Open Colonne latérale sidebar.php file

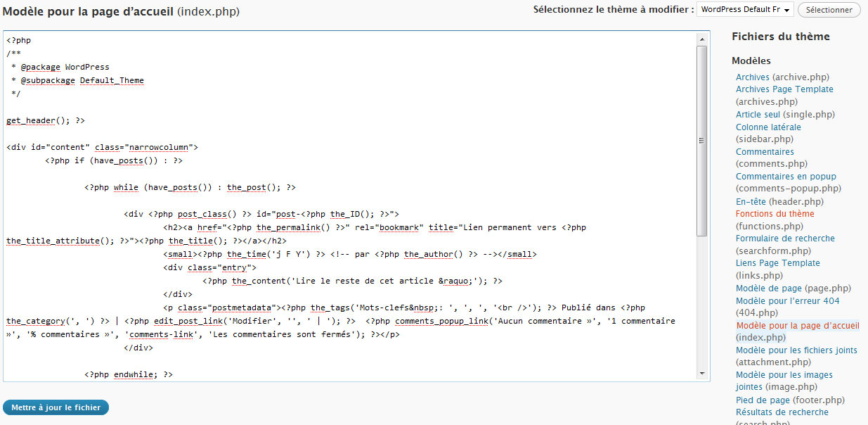[x=768, y=127]
